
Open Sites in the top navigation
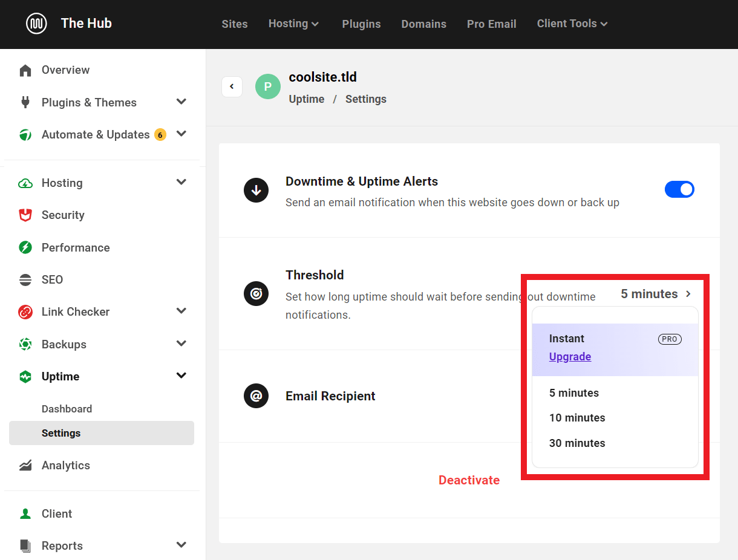(x=235, y=24)
